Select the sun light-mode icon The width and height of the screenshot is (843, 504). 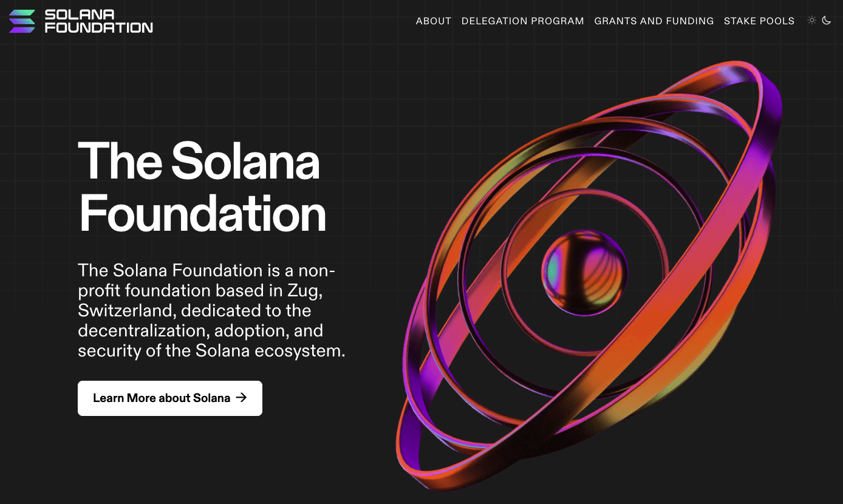tap(812, 20)
